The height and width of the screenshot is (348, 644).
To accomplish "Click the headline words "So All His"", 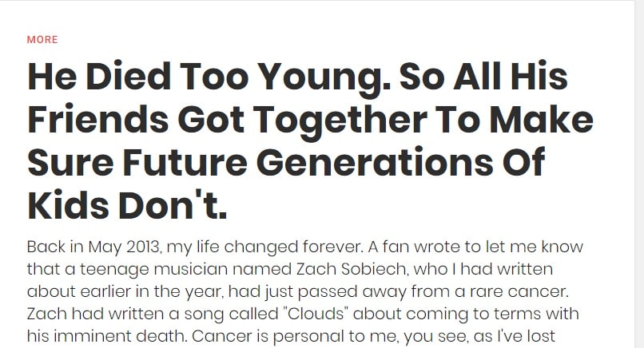I will click(x=483, y=77).
